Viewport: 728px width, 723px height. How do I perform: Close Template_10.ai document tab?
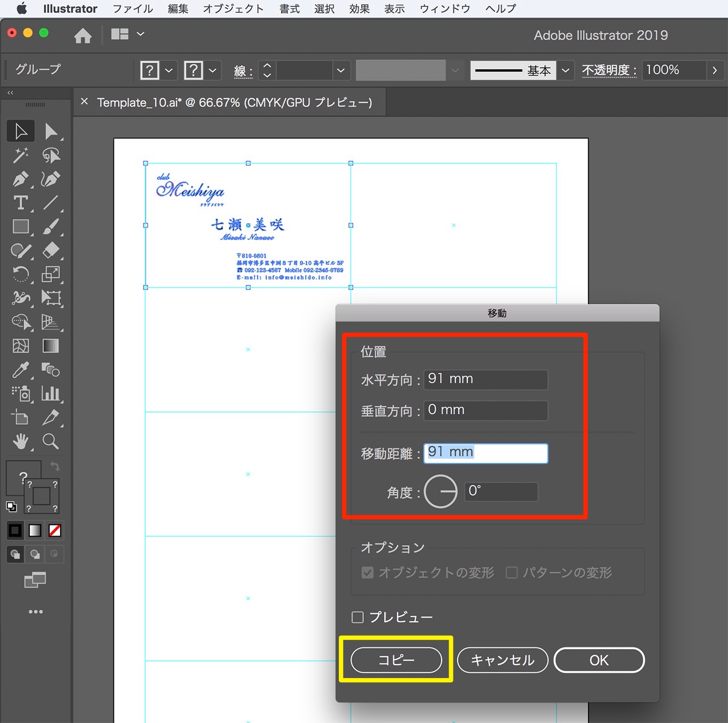click(84, 101)
